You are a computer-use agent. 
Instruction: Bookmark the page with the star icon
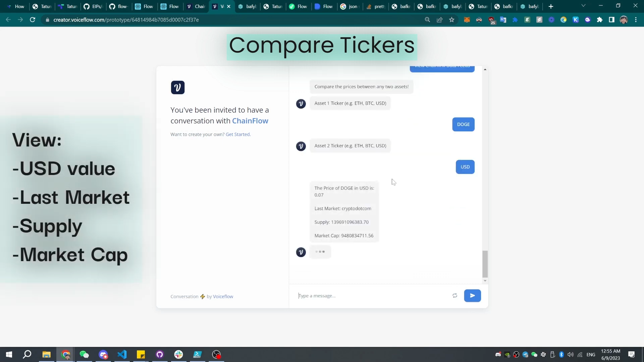click(452, 20)
